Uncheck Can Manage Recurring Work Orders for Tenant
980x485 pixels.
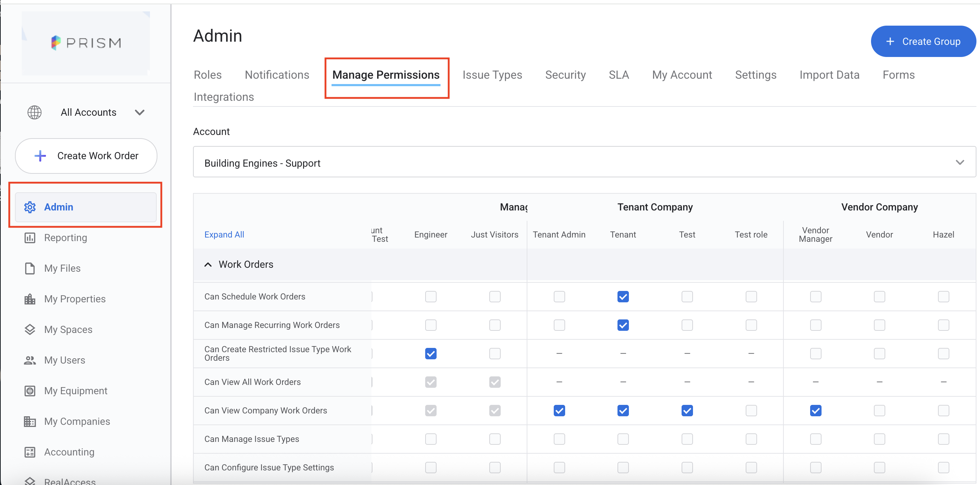point(623,325)
